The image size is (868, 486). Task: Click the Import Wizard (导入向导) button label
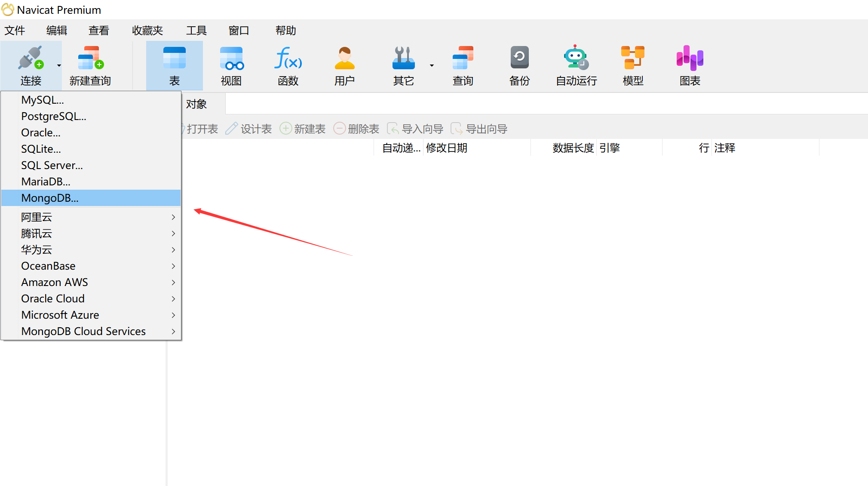(423, 129)
